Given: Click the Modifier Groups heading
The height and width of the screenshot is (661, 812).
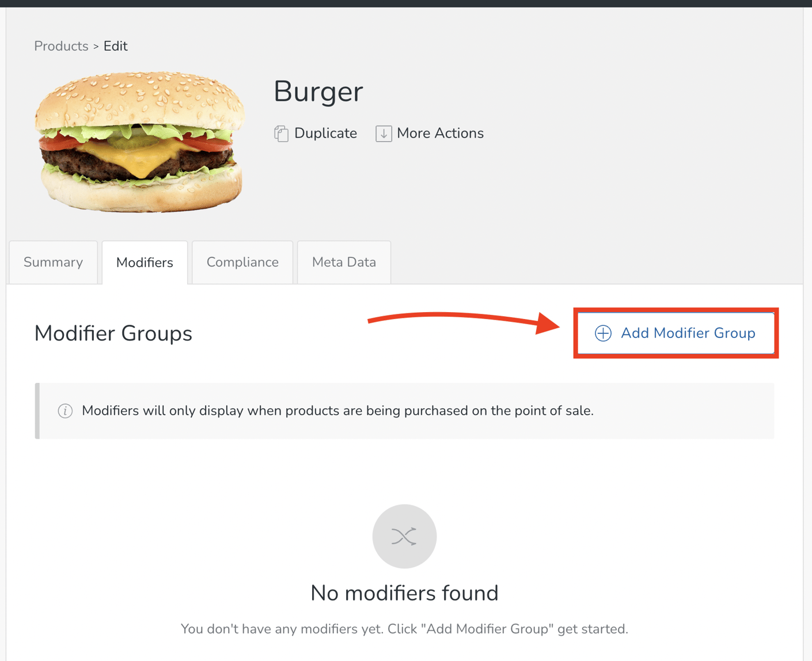Looking at the screenshot, I should click(x=113, y=333).
